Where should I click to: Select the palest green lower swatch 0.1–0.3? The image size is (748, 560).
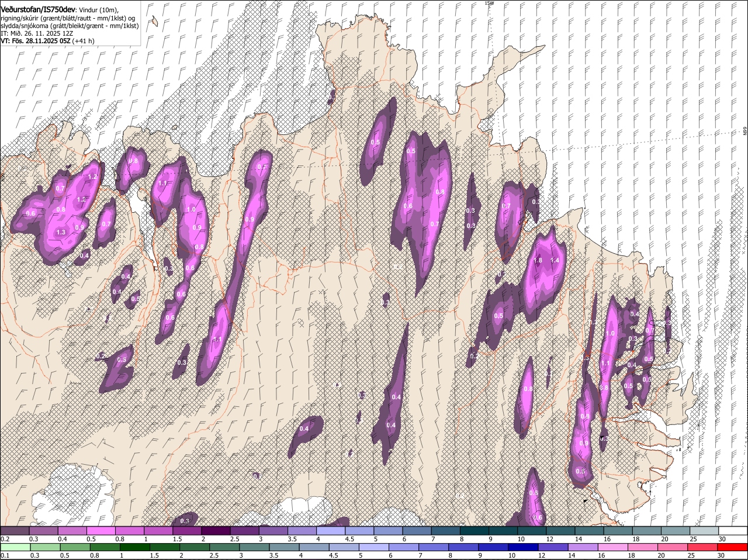[15, 547]
